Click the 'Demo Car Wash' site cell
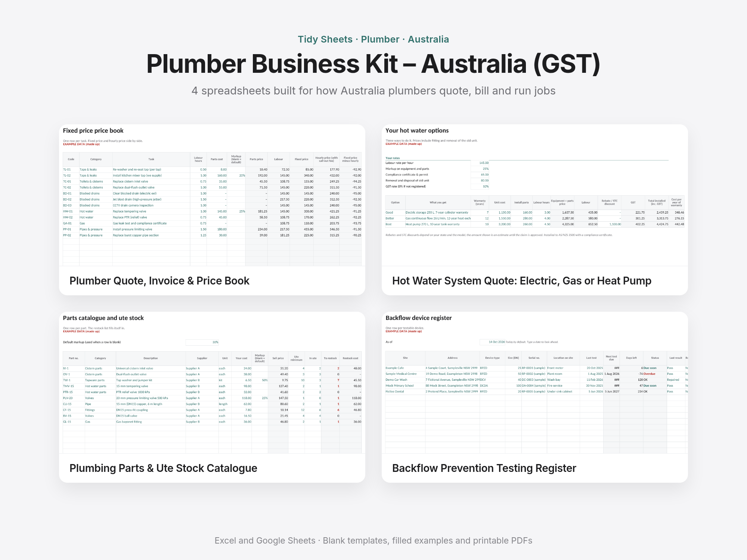Image resolution: width=747 pixels, height=560 pixels. coord(405,380)
